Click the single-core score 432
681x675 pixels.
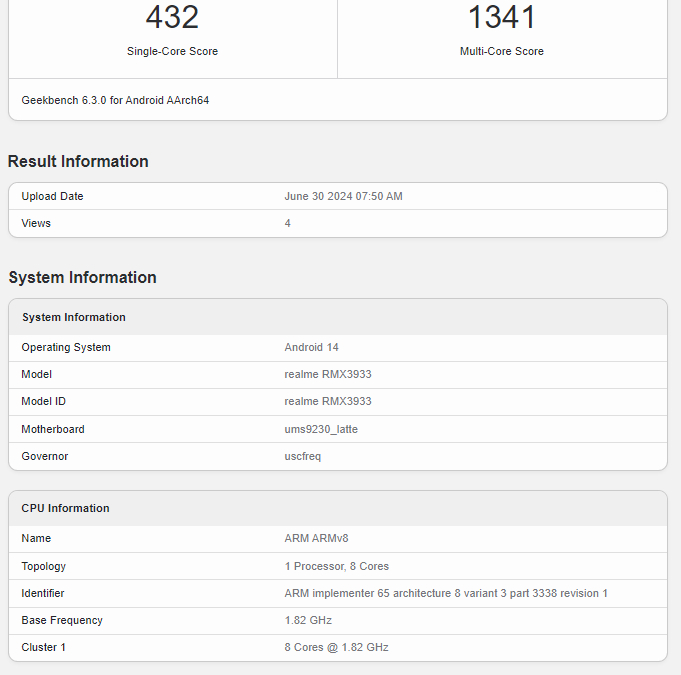tap(172, 17)
